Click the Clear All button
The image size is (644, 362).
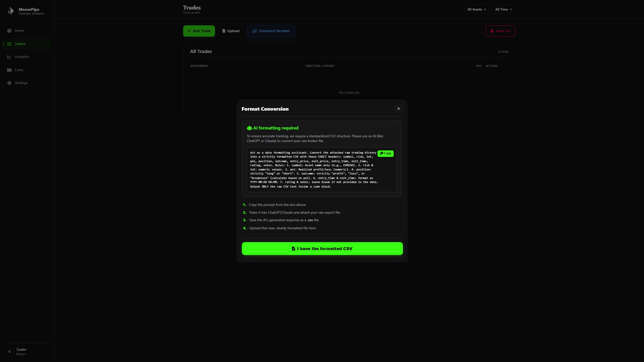pos(500,31)
